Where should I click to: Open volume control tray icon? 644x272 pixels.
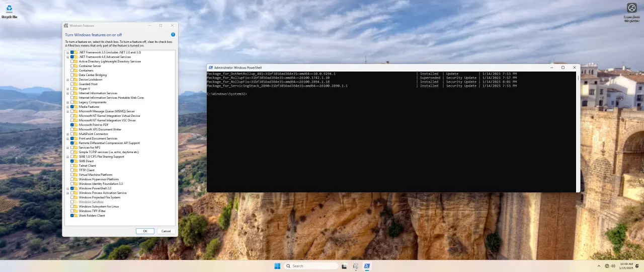(x=614, y=266)
